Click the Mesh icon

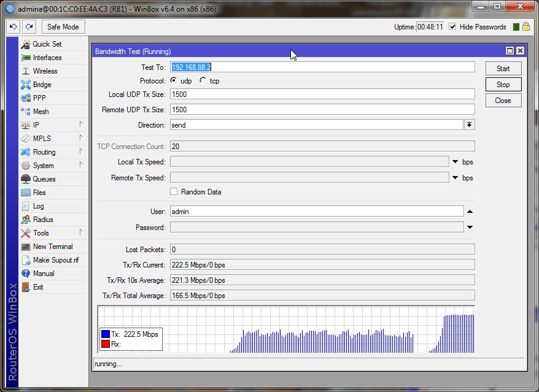26,112
